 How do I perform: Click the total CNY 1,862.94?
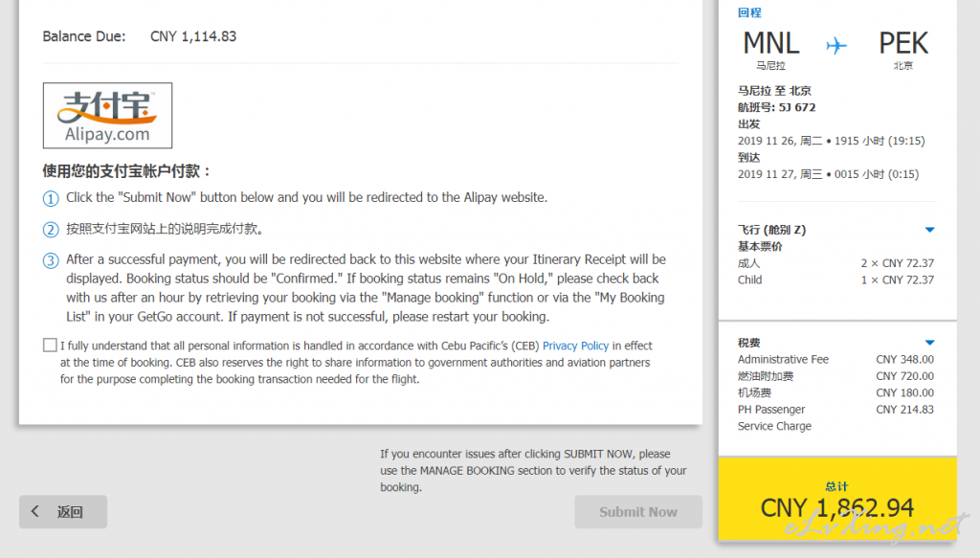click(836, 507)
